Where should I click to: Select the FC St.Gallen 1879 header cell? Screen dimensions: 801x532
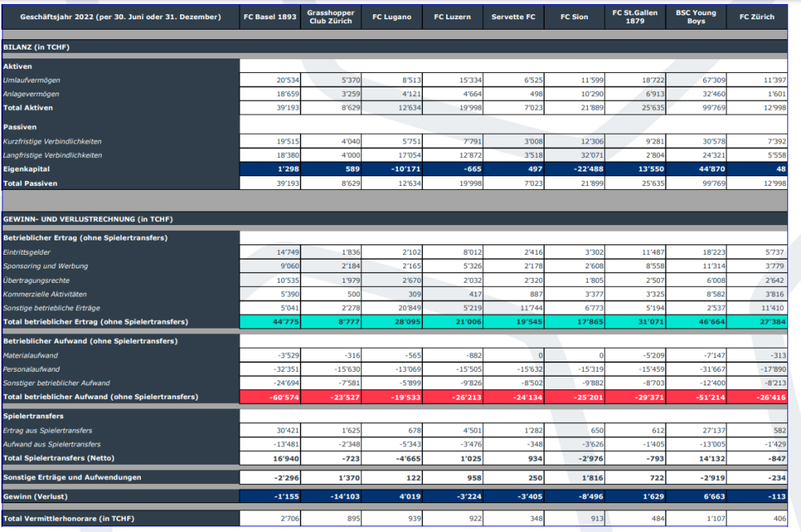[x=635, y=17]
